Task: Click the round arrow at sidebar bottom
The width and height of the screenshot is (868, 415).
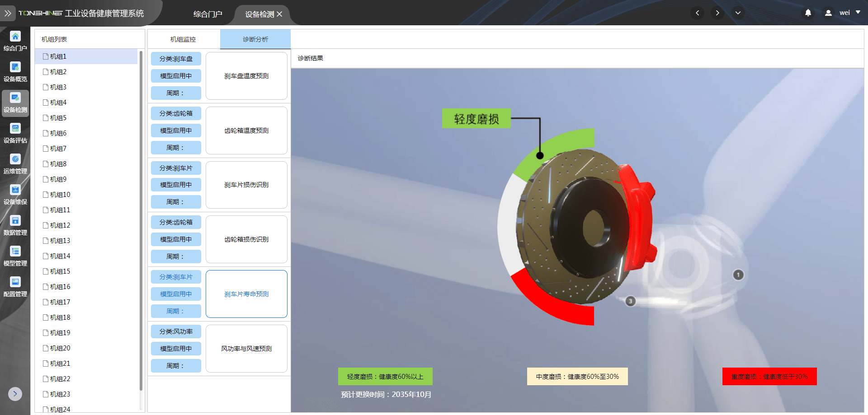Action: click(x=15, y=394)
